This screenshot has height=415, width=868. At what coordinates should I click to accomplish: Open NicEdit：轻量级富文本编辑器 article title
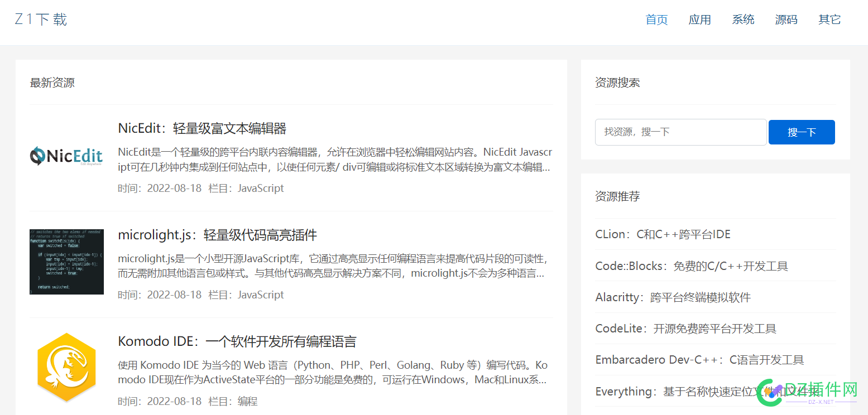[202, 128]
